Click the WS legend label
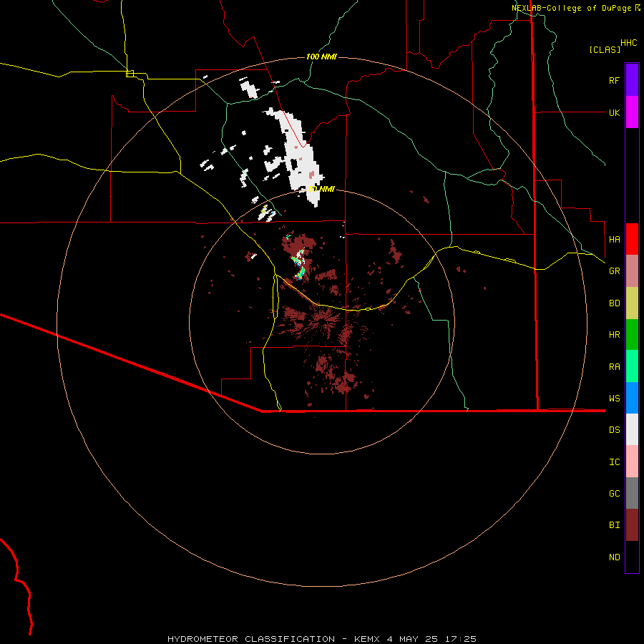This screenshot has width=644, height=644. pyautogui.click(x=614, y=398)
